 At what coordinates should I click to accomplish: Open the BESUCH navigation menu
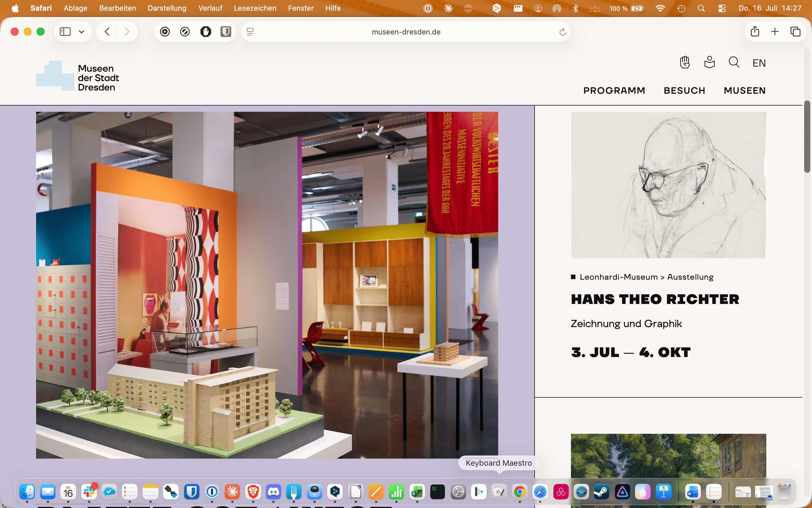685,90
